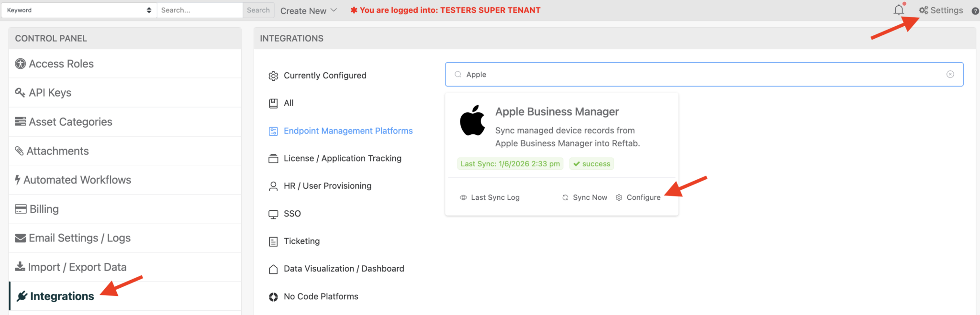
Task: Click the Data Visualization house icon
Action: (273, 269)
